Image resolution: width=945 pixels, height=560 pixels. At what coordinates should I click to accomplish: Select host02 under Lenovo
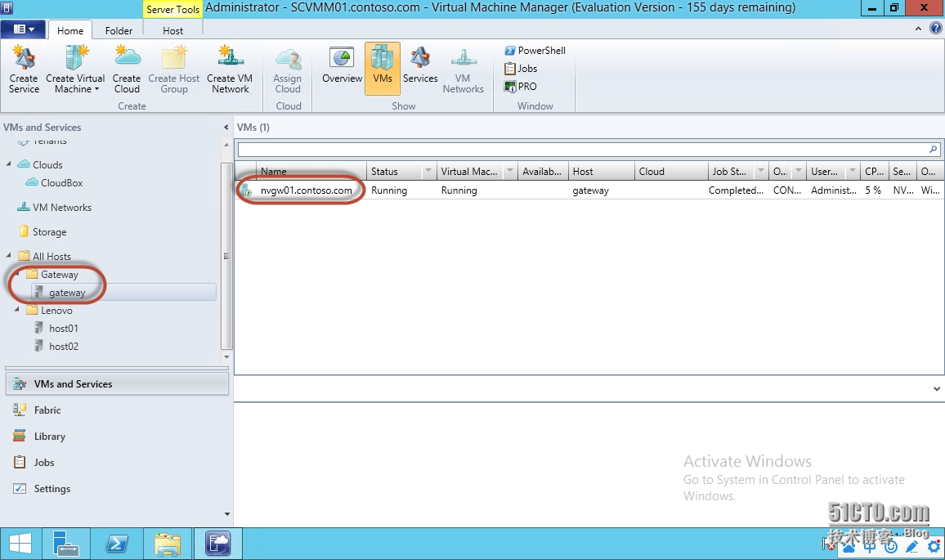click(x=63, y=347)
